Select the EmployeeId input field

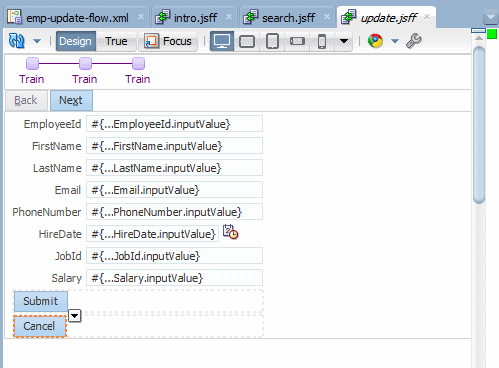coord(174,124)
